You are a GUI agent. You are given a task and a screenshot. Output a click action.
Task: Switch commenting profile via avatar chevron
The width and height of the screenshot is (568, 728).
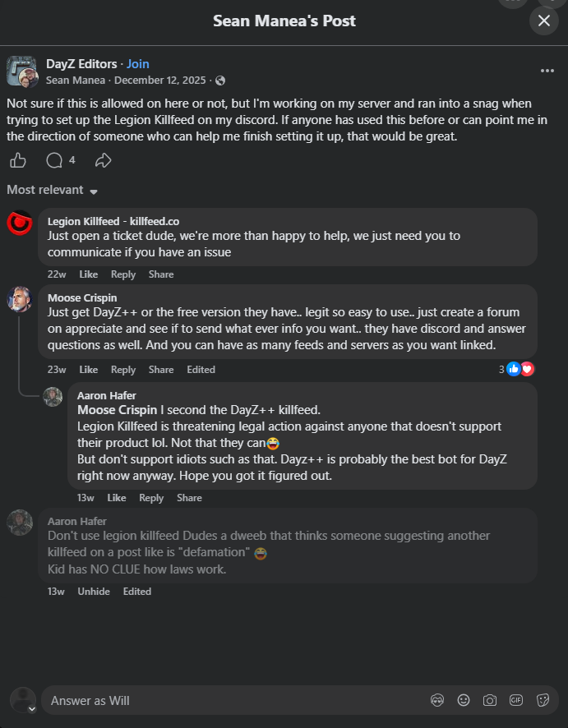[x=31, y=709]
